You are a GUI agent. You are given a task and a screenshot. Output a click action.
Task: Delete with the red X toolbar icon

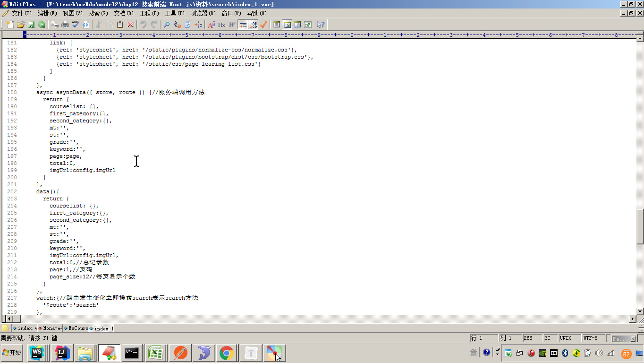pos(130,25)
